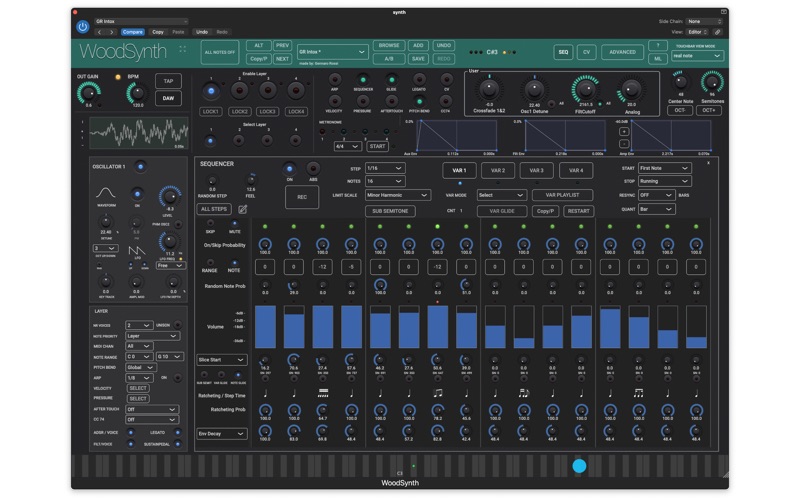Click the third step's -12 note offset box
The image size is (800, 500).
tap(322, 267)
